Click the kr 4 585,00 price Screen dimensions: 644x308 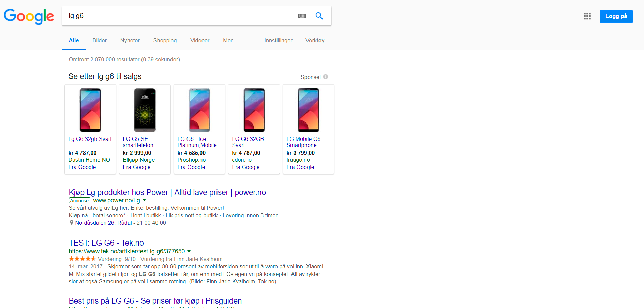(192, 153)
